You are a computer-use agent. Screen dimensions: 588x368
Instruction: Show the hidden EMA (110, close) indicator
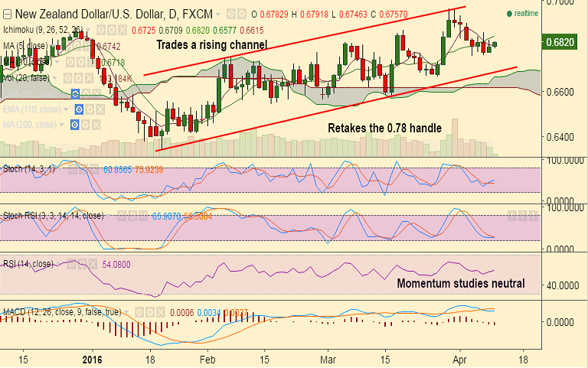click(x=79, y=109)
